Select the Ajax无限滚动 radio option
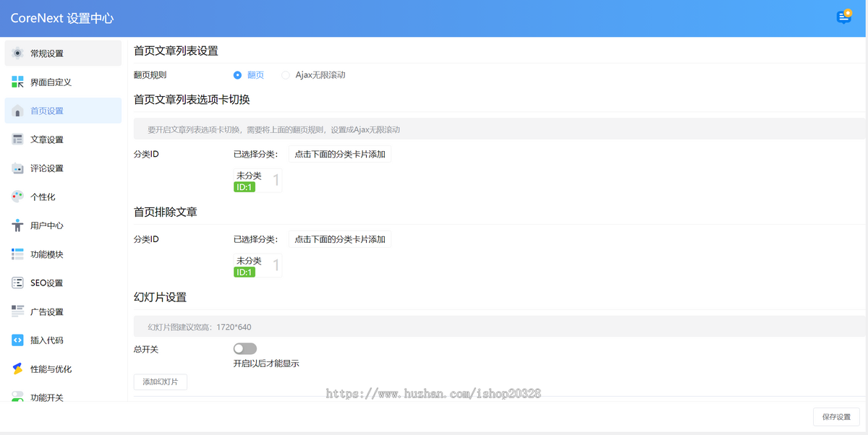868x435 pixels. [x=313, y=74]
